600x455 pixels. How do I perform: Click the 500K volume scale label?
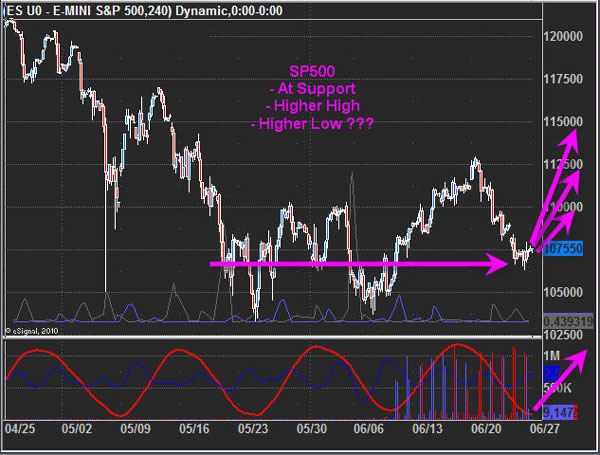pyautogui.click(x=558, y=387)
